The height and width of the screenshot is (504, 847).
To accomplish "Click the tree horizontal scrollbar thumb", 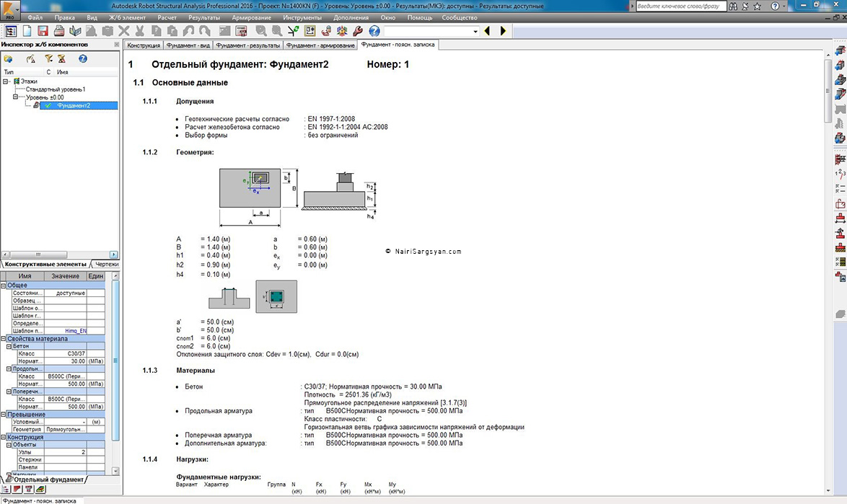I will click(x=38, y=254).
